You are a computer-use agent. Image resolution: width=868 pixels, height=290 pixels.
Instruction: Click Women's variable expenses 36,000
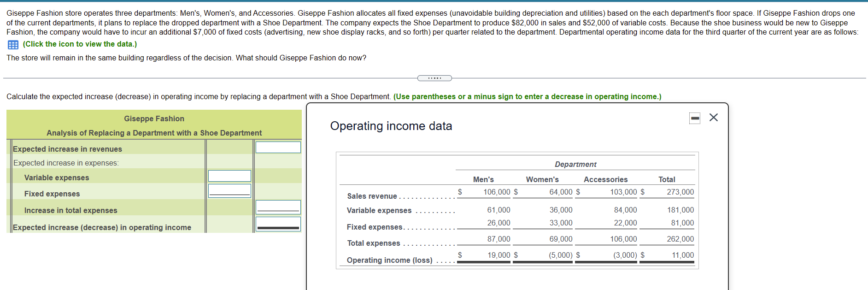click(561, 210)
